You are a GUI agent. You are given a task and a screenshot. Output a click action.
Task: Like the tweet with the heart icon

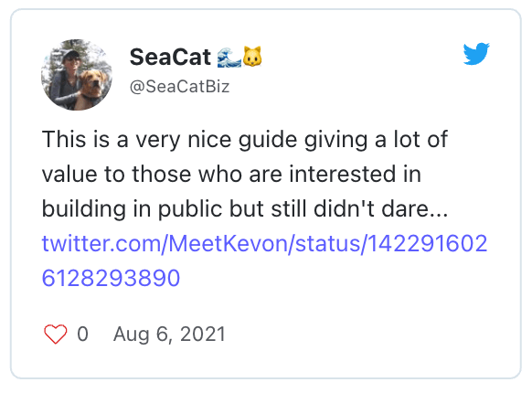[x=56, y=334]
